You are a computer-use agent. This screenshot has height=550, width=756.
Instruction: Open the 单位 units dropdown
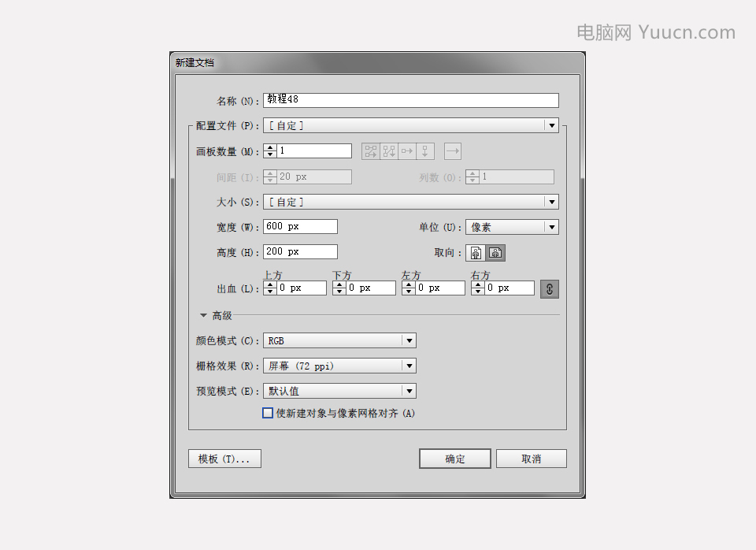[x=512, y=227]
